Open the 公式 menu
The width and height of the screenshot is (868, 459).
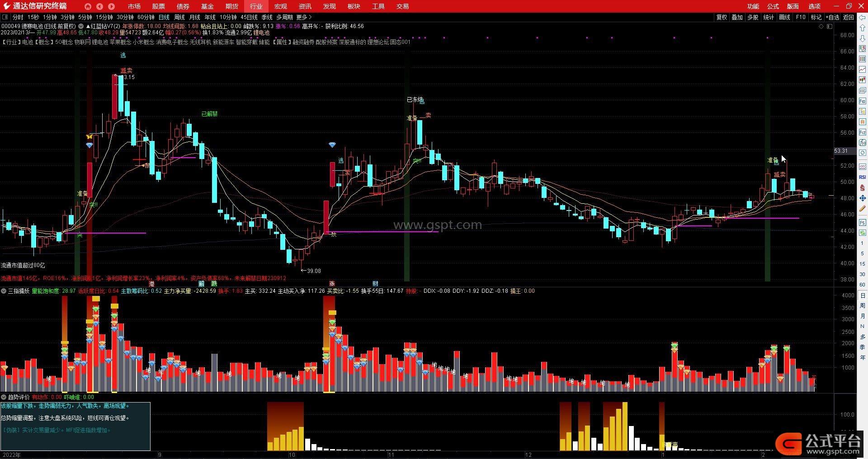[x=773, y=6]
